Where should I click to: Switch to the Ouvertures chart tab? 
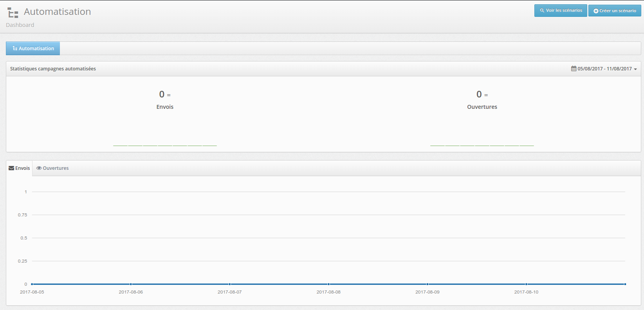click(52, 168)
